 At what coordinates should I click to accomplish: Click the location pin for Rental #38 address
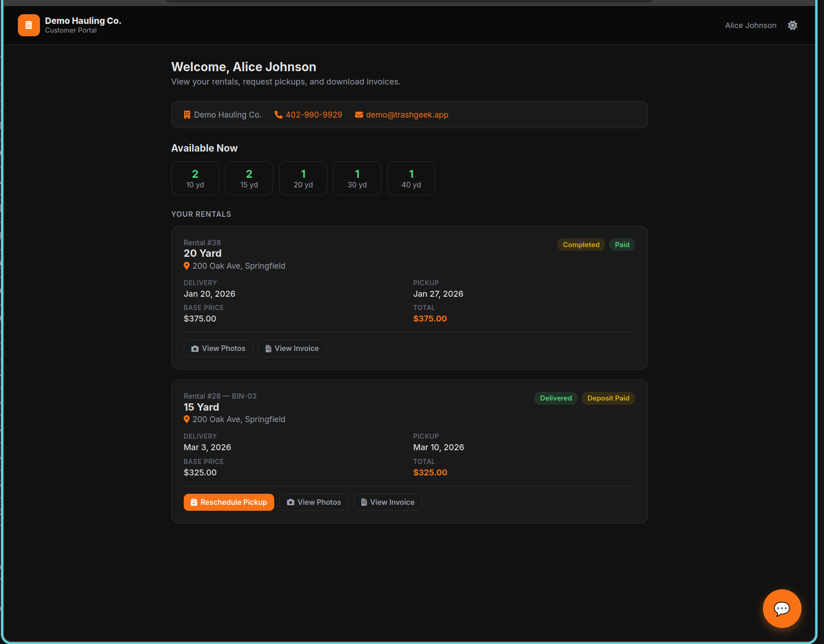[186, 266]
